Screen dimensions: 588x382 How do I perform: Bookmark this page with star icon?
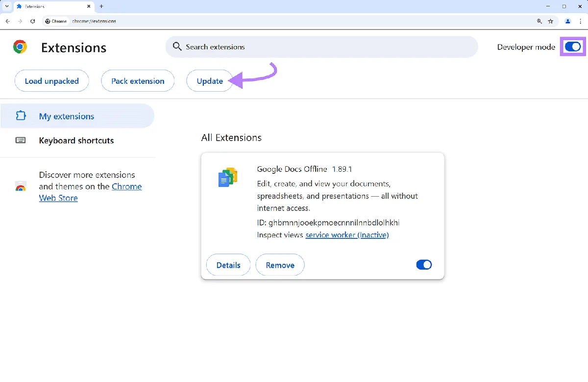(551, 21)
